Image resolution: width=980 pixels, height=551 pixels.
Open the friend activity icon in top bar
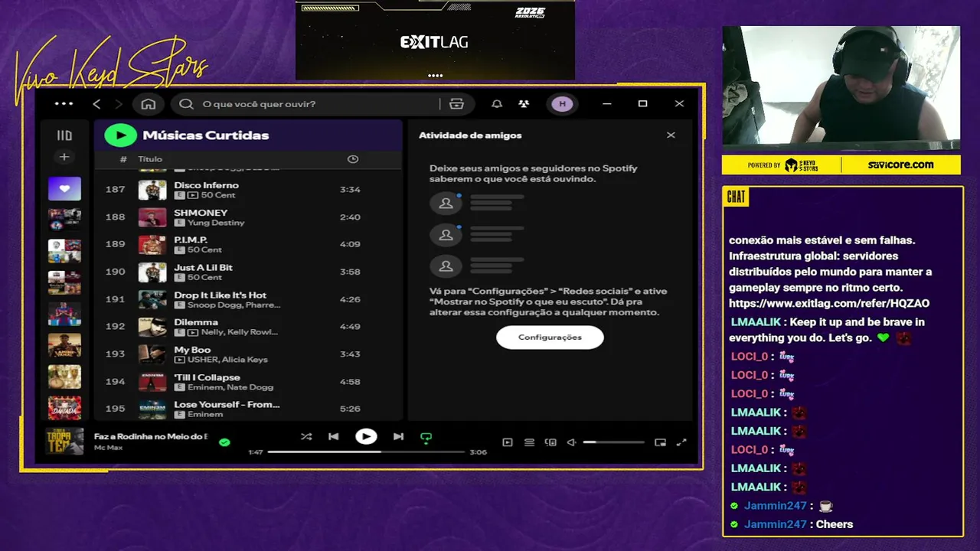(524, 104)
